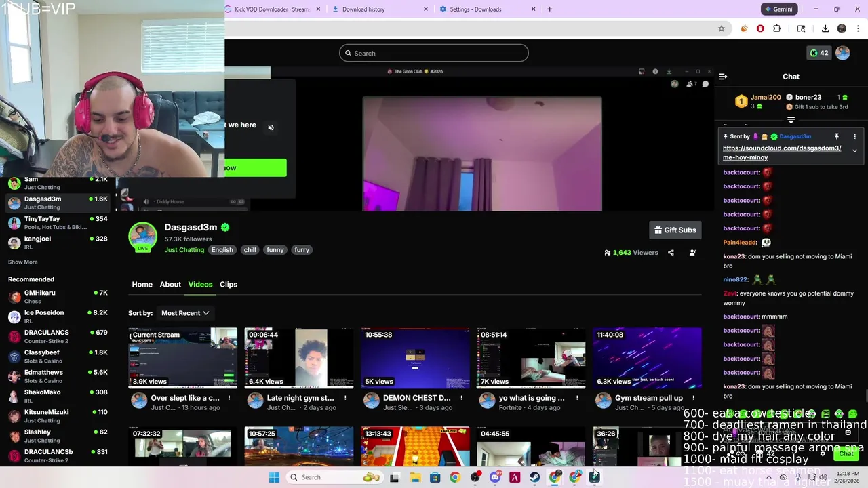
Task: Expand the gift leaderboard using the down handle
Action: pyautogui.click(x=791, y=120)
